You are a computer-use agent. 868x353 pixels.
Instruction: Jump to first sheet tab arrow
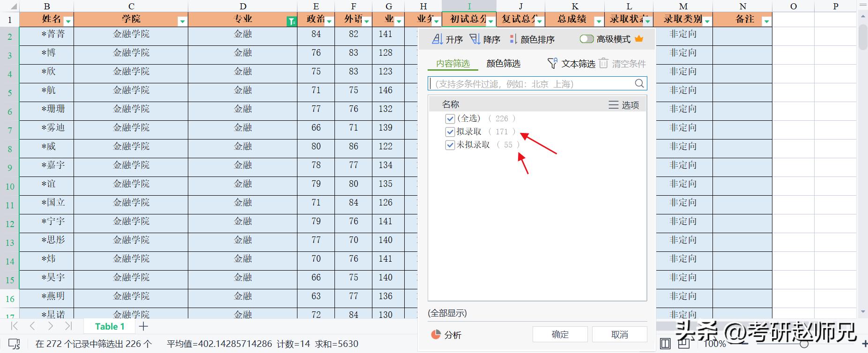coord(15,326)
